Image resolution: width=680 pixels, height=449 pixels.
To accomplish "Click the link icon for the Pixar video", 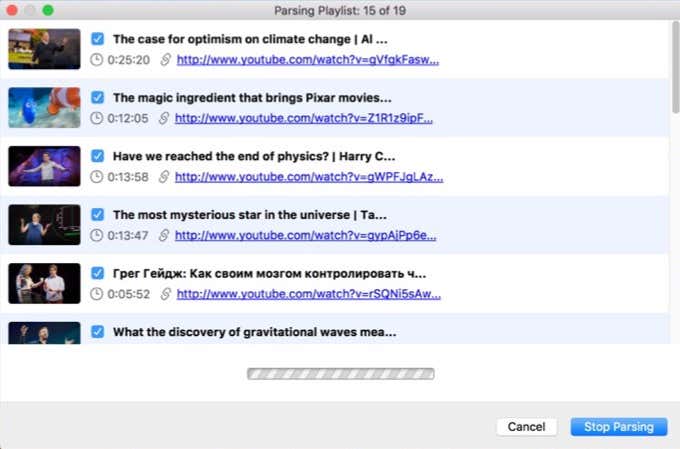I will tap(163, 118).
